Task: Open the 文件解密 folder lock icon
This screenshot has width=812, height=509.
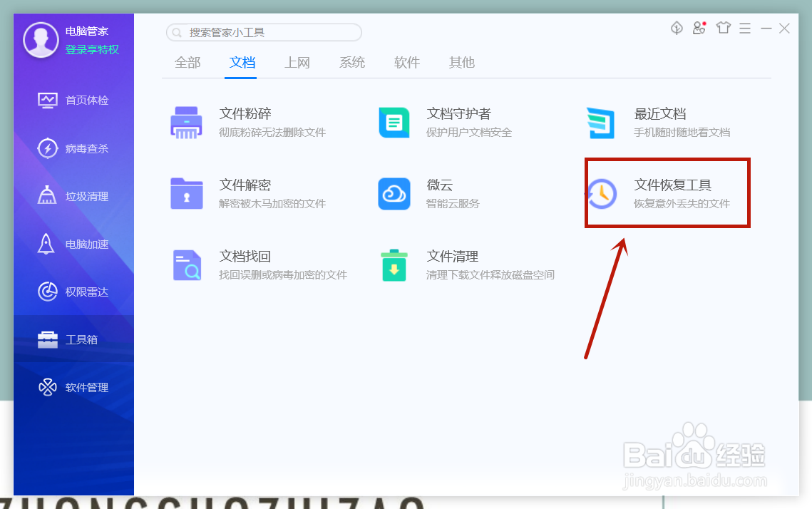Action: [x=187, y=194]
